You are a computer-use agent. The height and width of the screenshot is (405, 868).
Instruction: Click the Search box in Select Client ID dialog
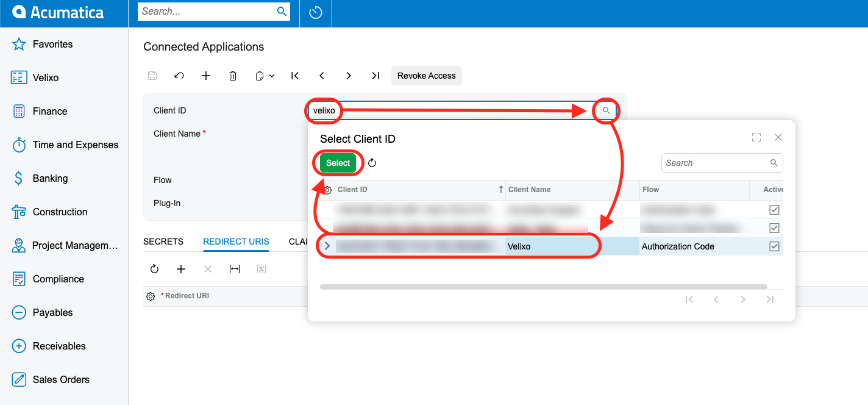click(x=722, y=163)
